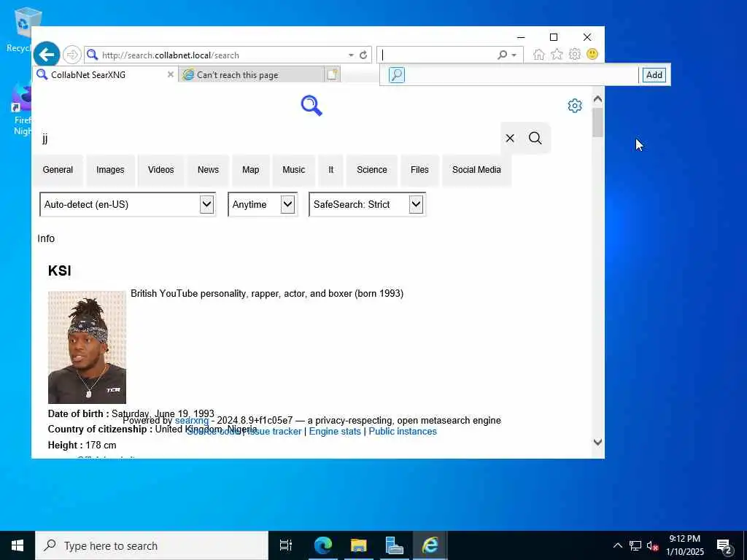Select the Images category tab
This screenshot has width=747, height=560.
[110, 170]
